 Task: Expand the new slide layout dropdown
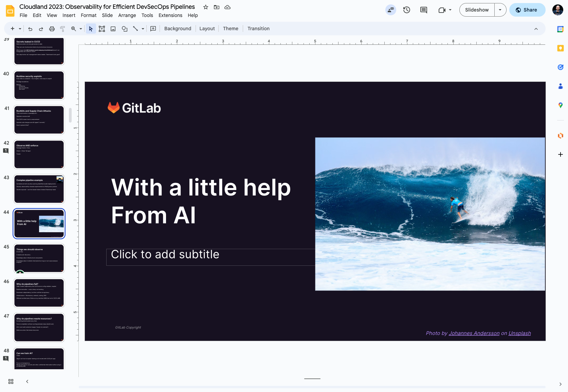tap(20, 29)
